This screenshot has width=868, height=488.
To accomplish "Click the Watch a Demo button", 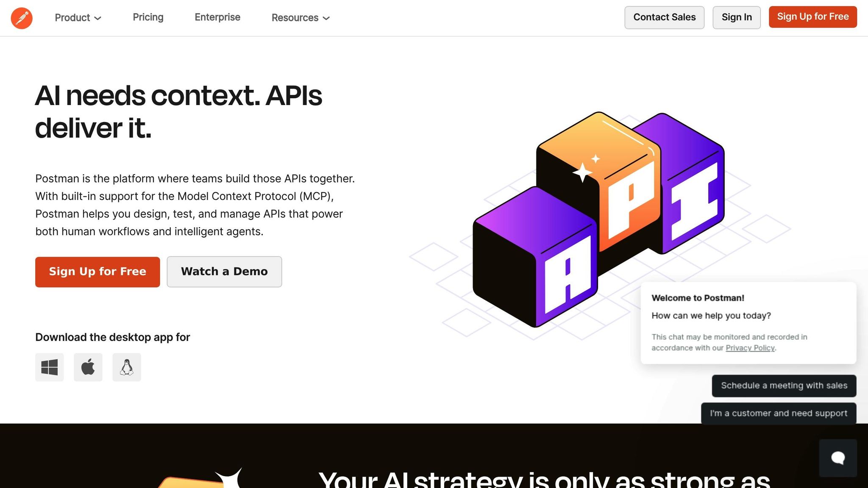I will 224,272.
